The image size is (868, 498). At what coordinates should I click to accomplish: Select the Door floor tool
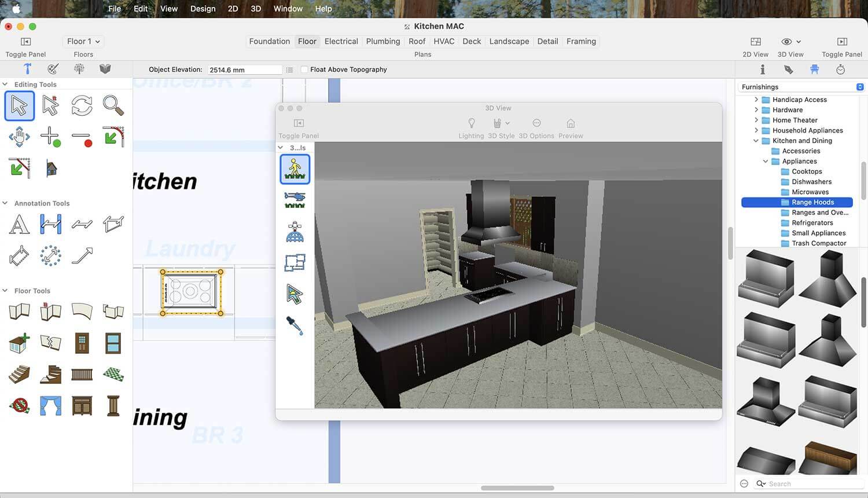(x=82, y=343)
